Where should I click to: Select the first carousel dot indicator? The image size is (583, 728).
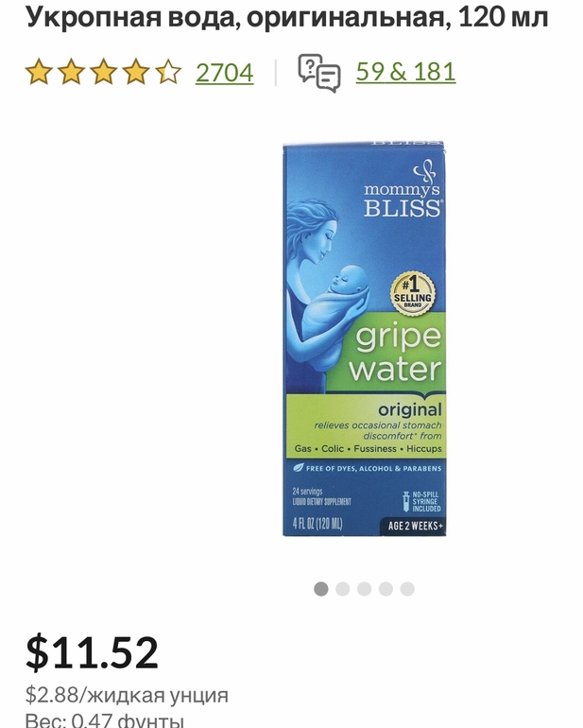[x=321, y=589]
